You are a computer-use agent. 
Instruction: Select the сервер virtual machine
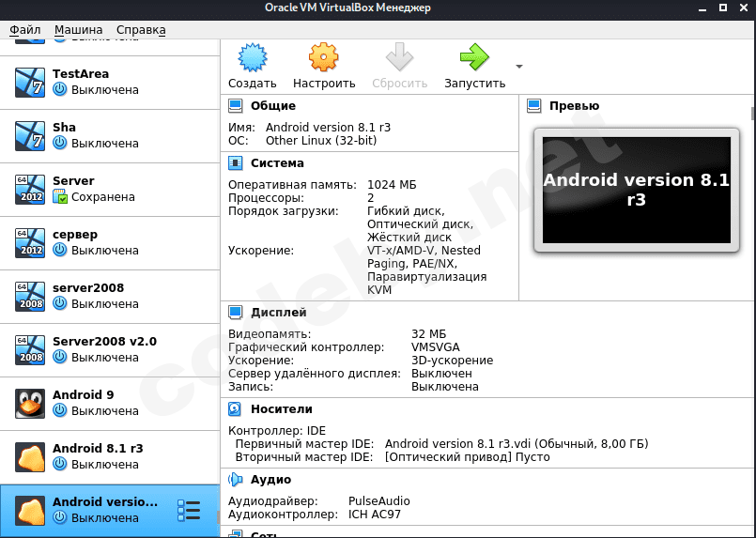pos(110,243)
